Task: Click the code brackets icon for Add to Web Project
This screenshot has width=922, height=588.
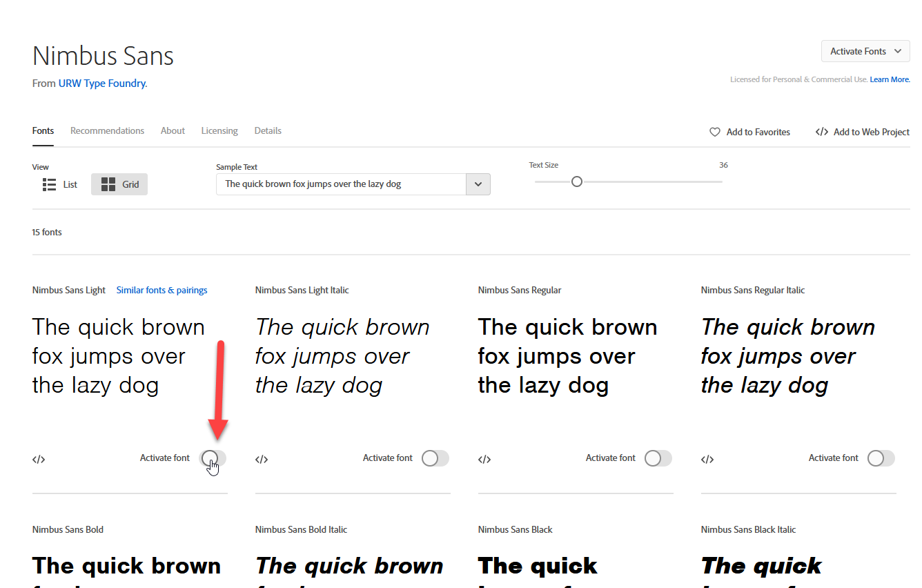Action: pos(822,132)
